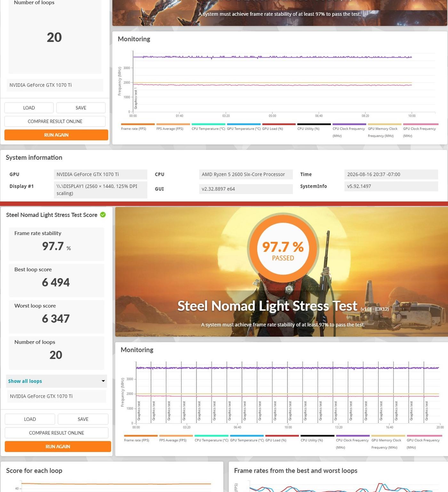Image resolution: width=448 pixels, height=492 pixels.
Task: Click the green passed checkmark beside Stress Test Score
Action: point(103,215)
